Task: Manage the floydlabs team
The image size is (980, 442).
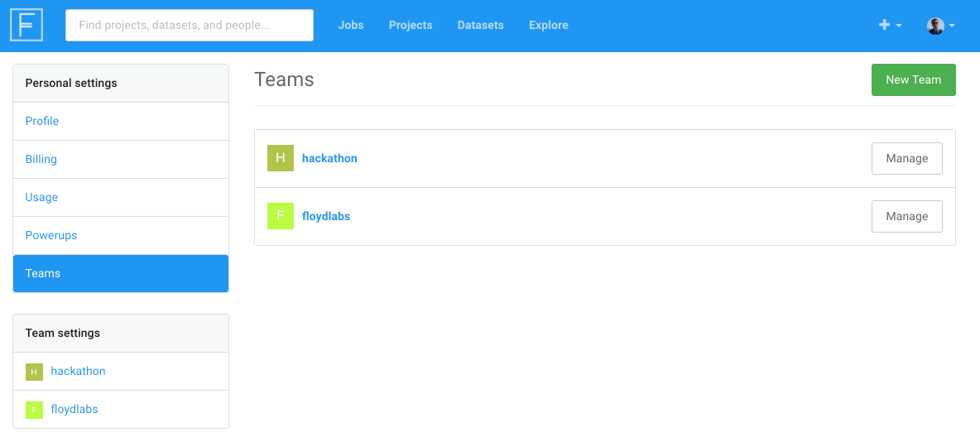Action: click(x=907, y=216)
